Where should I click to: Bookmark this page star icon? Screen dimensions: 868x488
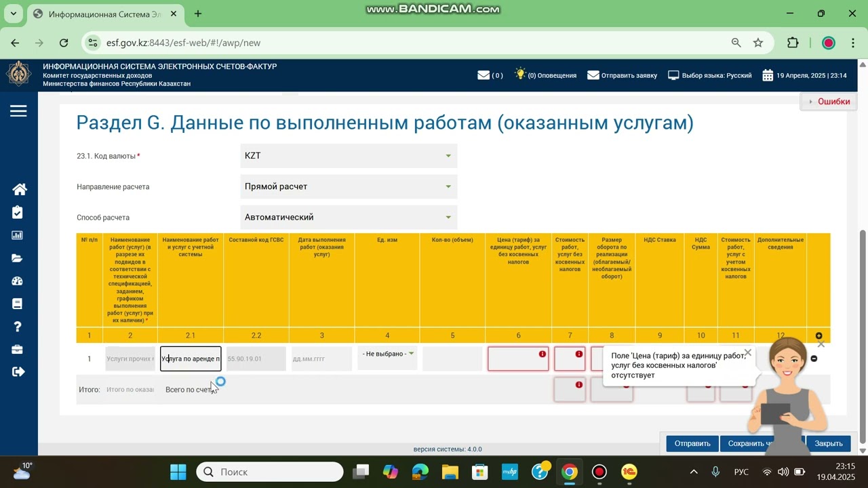click(758, 43)
